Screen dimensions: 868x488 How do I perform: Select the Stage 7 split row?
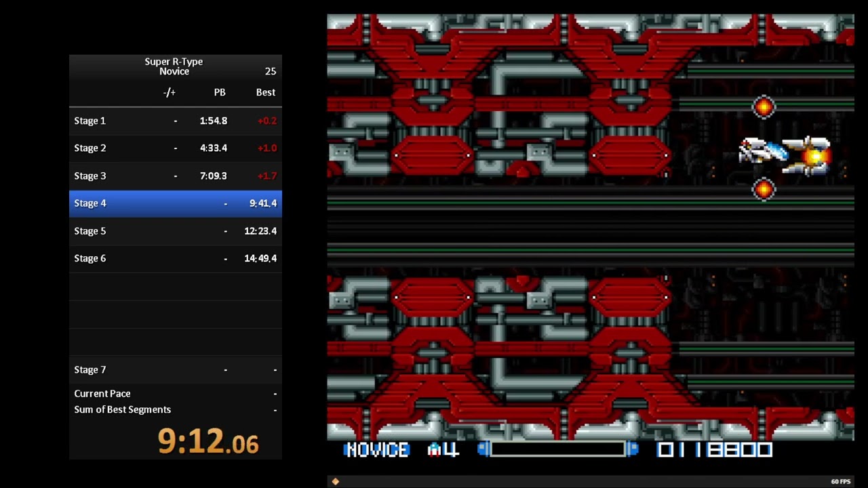click(x=176, y=369)
